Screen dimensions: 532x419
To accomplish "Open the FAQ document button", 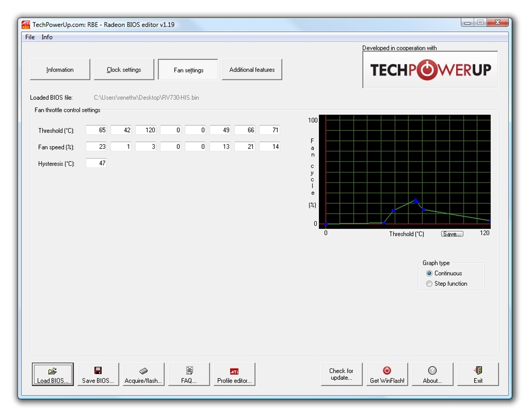I will point(189,374).
